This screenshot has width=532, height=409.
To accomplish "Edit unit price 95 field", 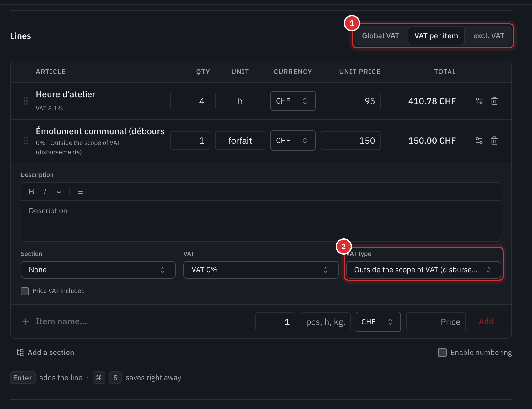I will coord(351,101).
